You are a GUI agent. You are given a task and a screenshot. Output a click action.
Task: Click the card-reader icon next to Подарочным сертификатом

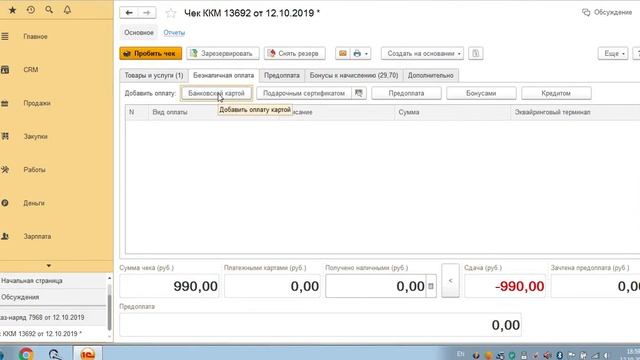[358, 93]
